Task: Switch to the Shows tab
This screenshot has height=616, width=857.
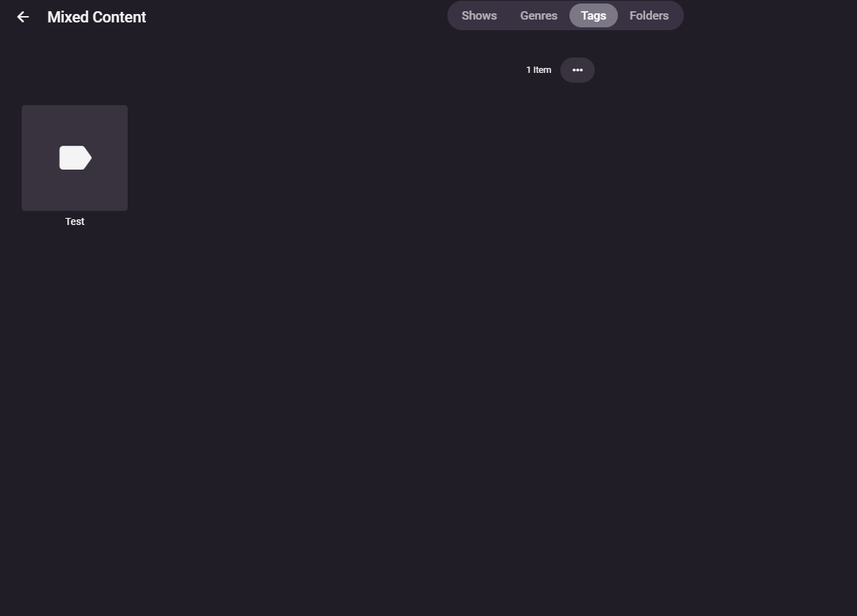Action: pos(479,15)
